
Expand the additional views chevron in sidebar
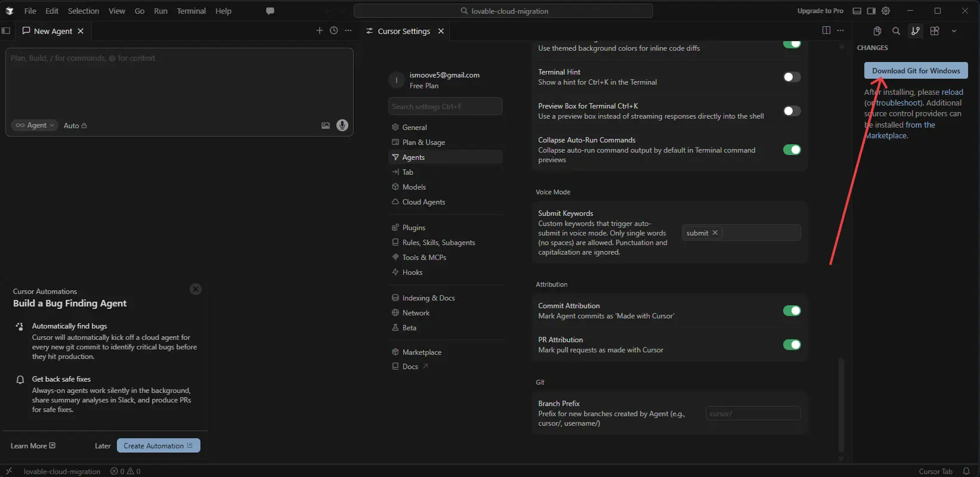tap(954, 31)
